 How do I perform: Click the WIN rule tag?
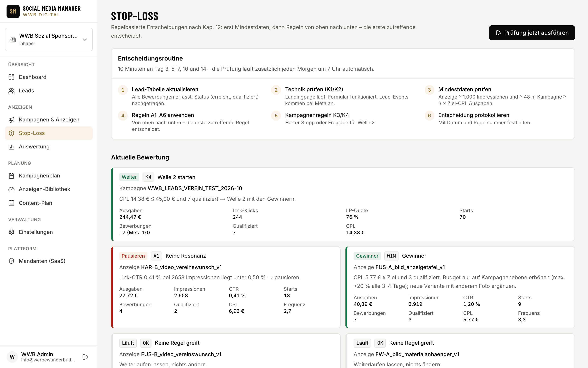coord(391,256)
